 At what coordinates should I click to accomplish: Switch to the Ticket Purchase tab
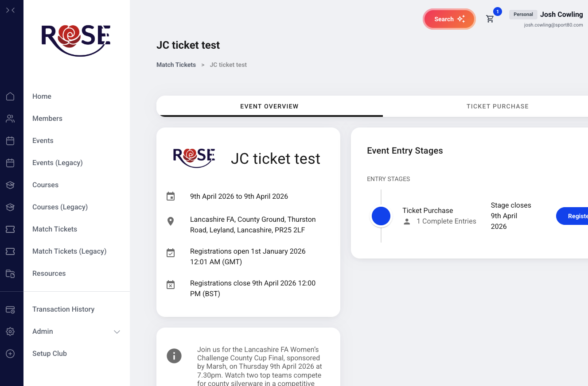coord(497,106)
